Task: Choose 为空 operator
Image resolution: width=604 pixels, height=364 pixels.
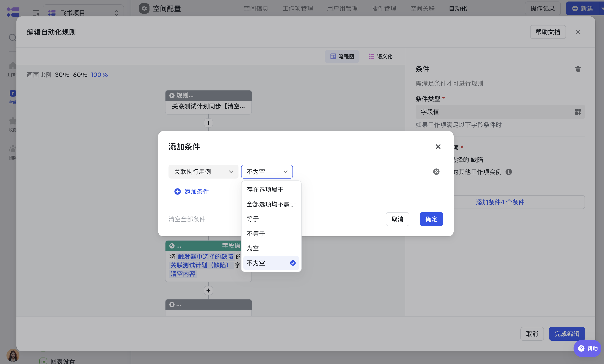Action: [x=271, y=248]
